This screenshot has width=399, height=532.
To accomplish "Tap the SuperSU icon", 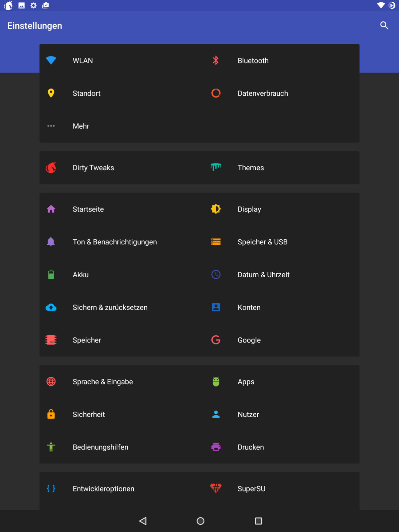I will tap(216, 488).
